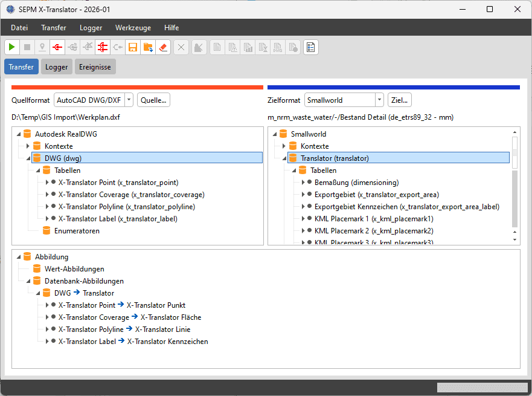Click the document with hourglass icon
The height and width of the screenshot is (396, 532).
tap(263, 47)
